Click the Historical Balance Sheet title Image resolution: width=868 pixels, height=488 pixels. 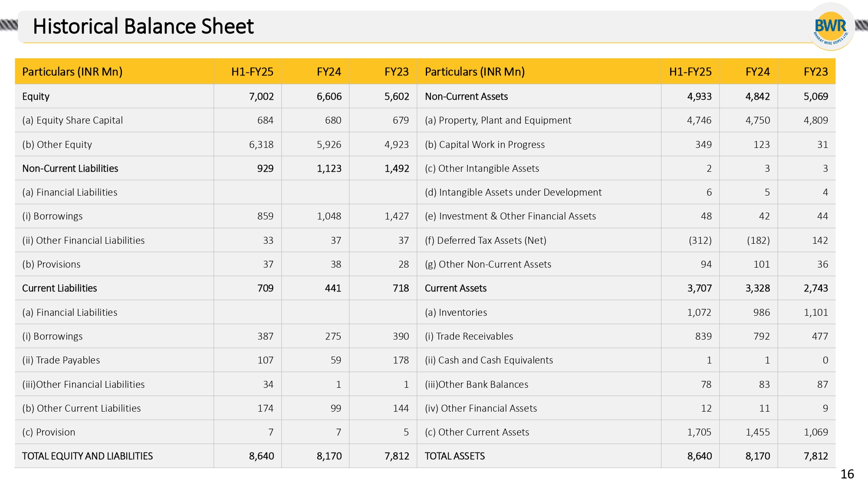[143, 26]
